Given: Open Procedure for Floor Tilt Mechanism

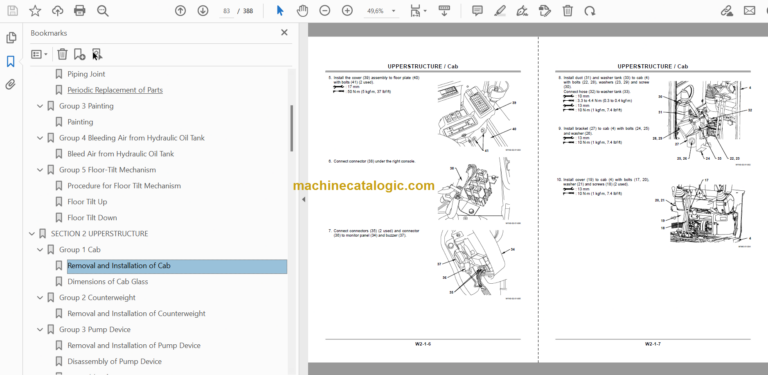Looking at the screenshot, I should pyautogui.click(x=124, y=186).
